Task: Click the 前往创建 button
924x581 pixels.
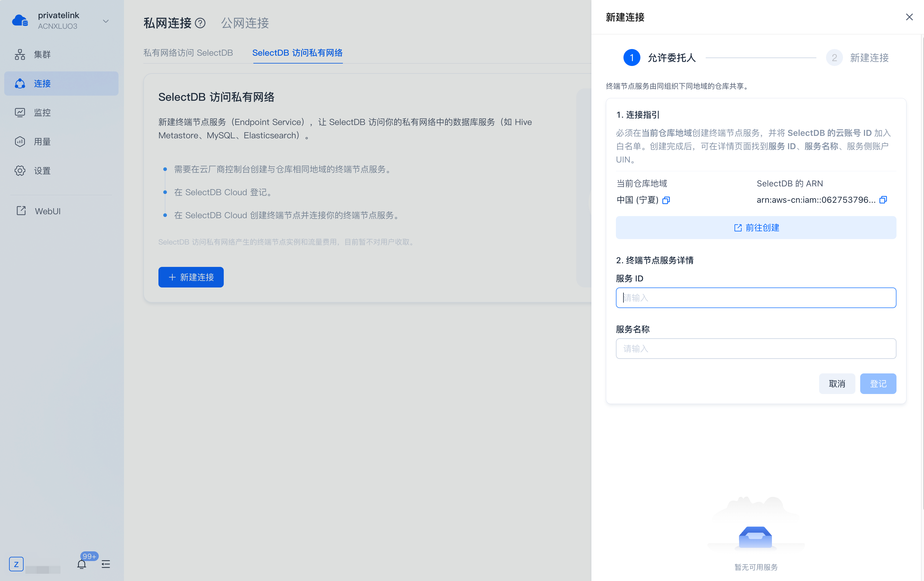Action: [x=756, y=228]
